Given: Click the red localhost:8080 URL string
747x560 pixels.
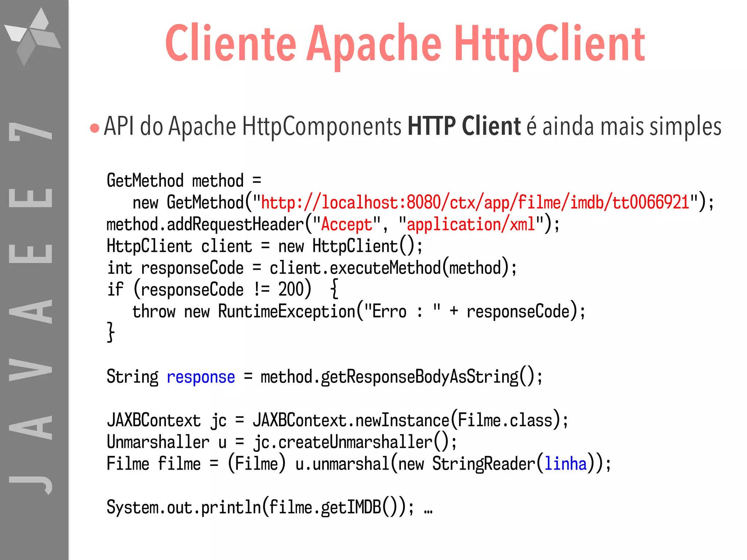Looking at the screenshot, I should point(475,202).
